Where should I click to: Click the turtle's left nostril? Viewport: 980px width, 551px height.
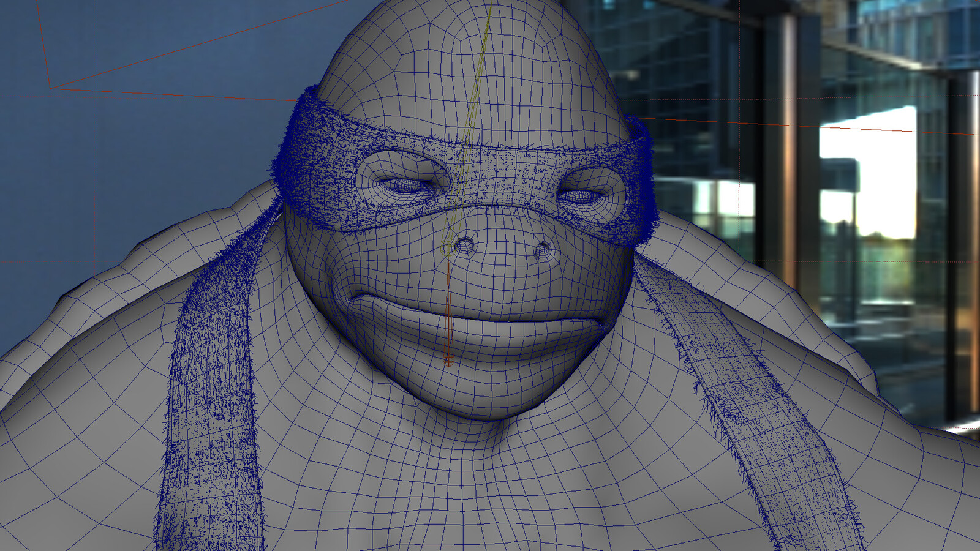(466, 246)
